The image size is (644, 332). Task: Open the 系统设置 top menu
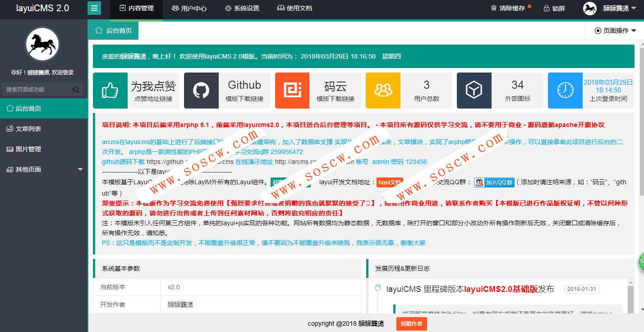(x=242, y=8)
